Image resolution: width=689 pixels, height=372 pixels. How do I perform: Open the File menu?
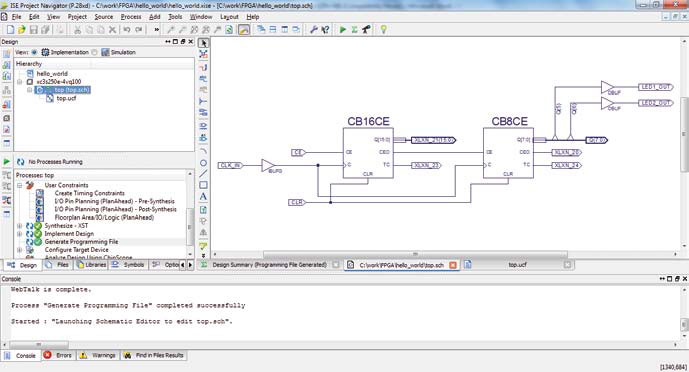pyautogui.click(x=16, y=17)
